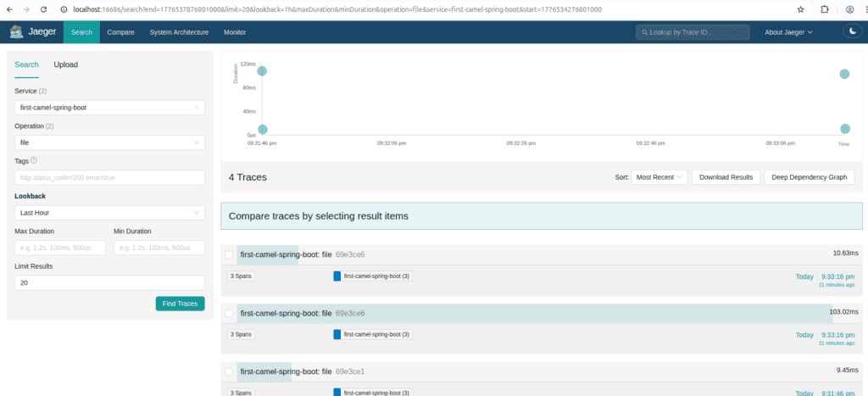Open the Operation dropdown
The image size is (868, 396).
109,142
